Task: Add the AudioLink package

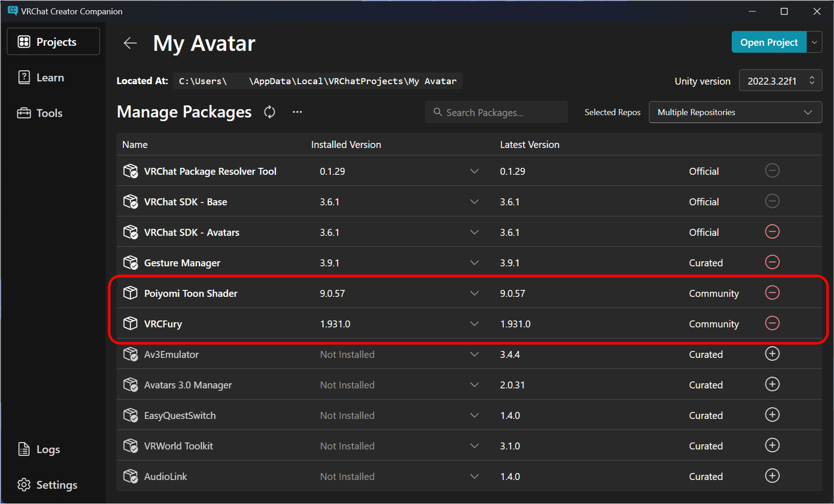Action: [x=772, y=476]
